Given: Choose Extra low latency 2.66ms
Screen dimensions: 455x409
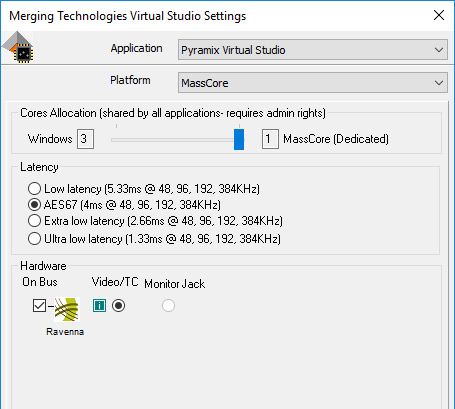Looking at the screenshot, I should click(155, 221).
